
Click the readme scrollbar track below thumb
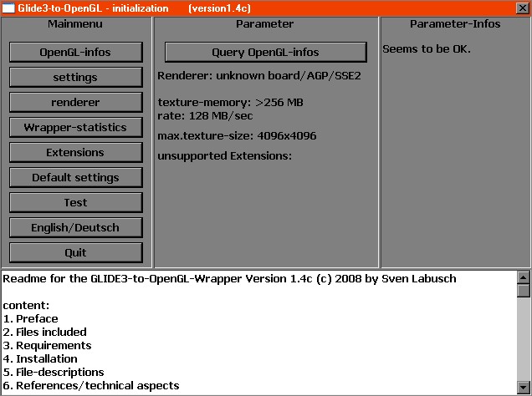524,343
